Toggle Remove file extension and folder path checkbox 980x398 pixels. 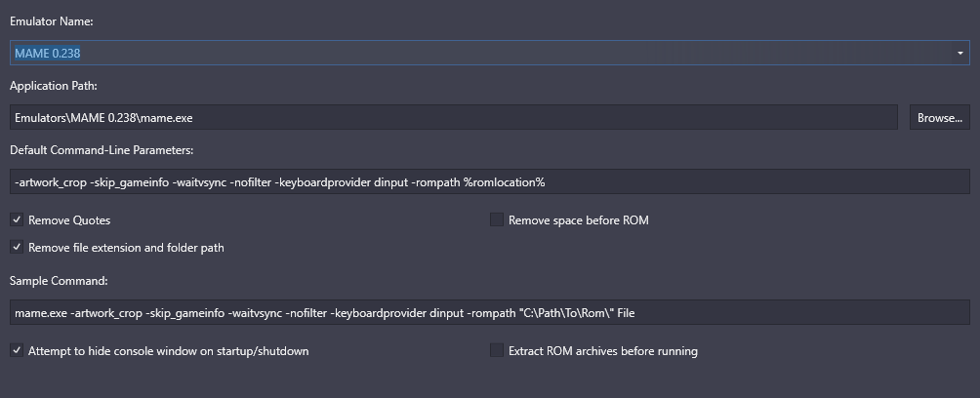point(17,248)
